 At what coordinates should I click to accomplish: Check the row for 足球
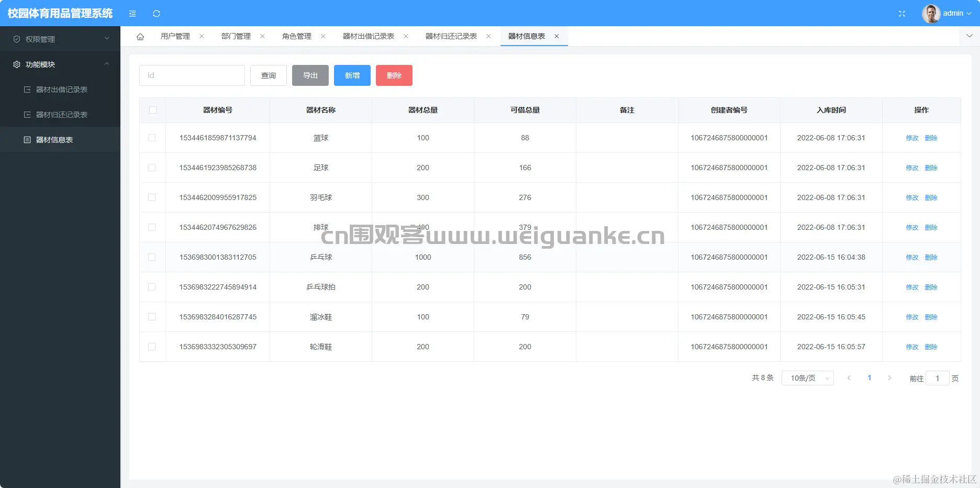[152, 168]
